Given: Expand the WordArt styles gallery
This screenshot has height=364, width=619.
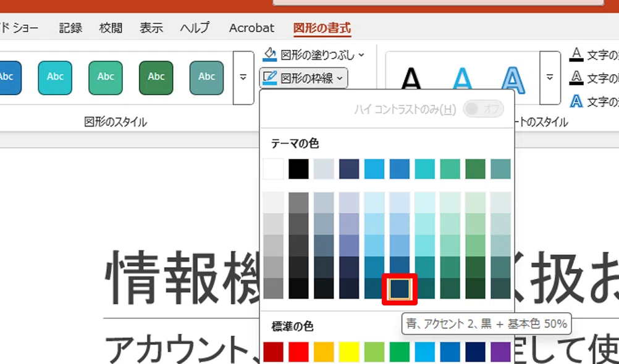Looking at the screenshot, I should pos(550,77).
